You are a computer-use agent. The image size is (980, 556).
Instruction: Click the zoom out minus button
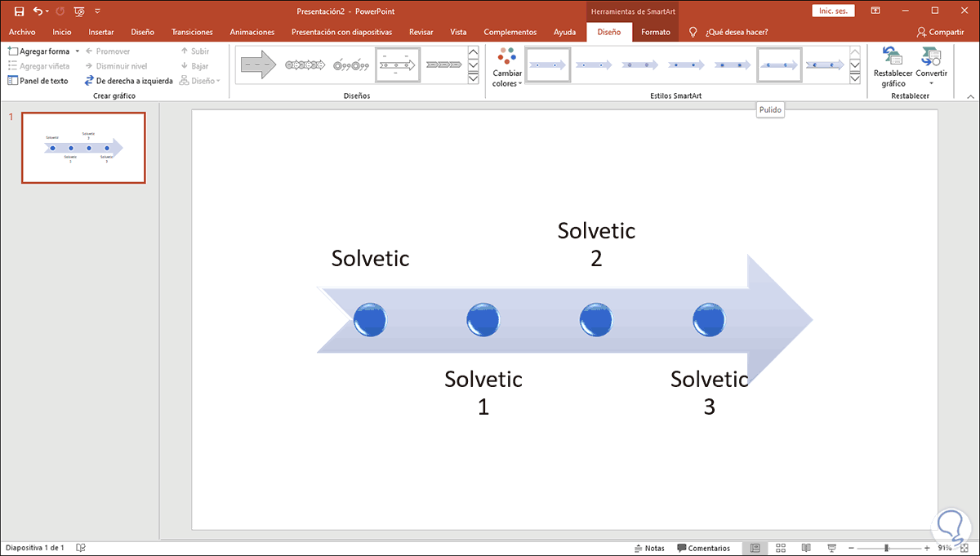[853, 548]
